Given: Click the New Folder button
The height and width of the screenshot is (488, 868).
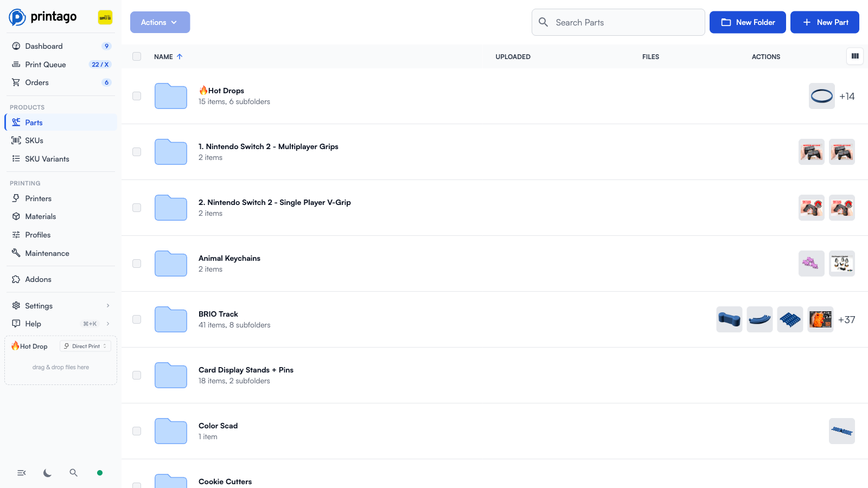Looking at the screenshot, I should (748, 22).
